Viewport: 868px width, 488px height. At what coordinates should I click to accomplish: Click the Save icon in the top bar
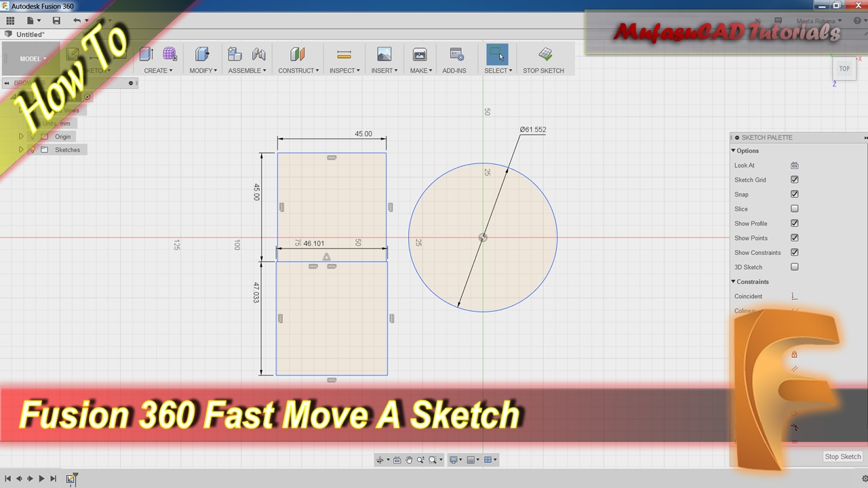tap(56, 21)
